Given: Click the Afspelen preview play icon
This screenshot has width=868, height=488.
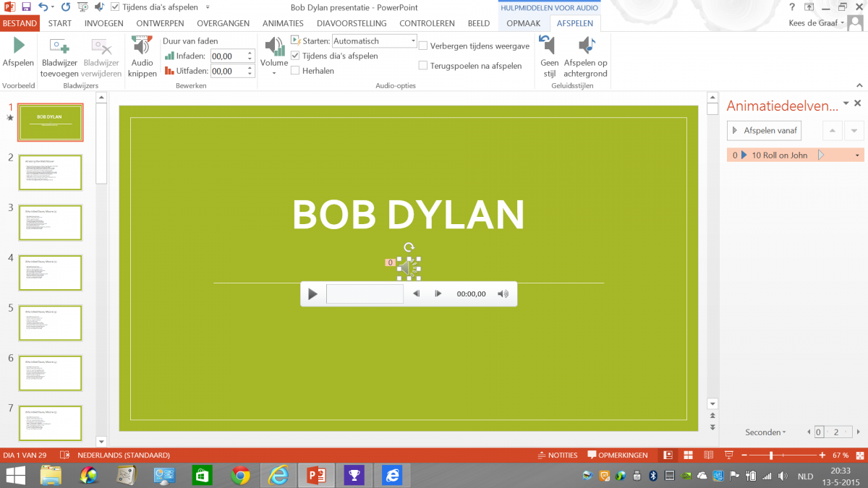Looking at the screenshot, I should pyautogui.click(x=17, y=46).
